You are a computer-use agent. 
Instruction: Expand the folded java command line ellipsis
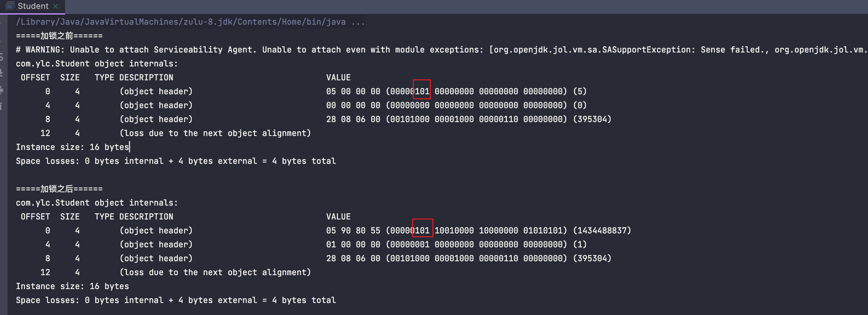[x=358, y=22]
